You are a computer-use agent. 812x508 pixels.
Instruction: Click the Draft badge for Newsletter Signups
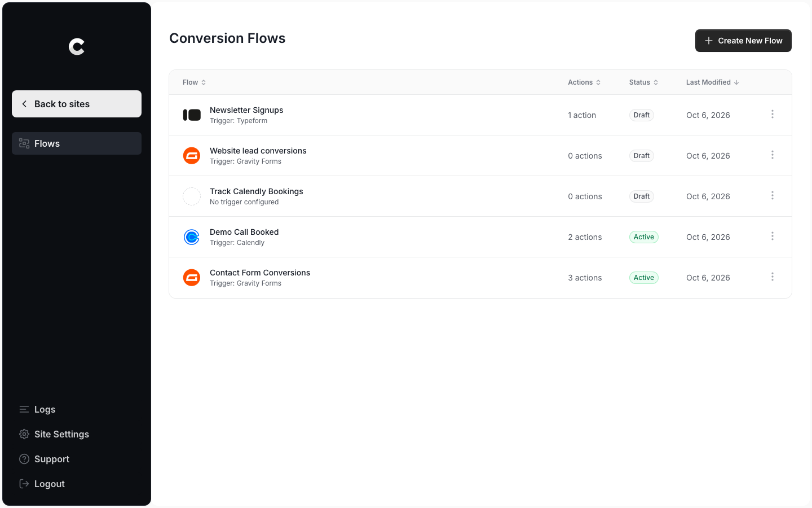point(642,115)
